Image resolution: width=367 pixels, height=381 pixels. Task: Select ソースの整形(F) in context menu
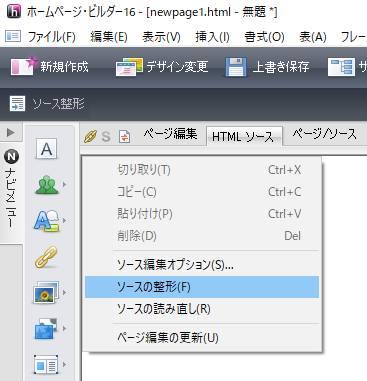202,287
